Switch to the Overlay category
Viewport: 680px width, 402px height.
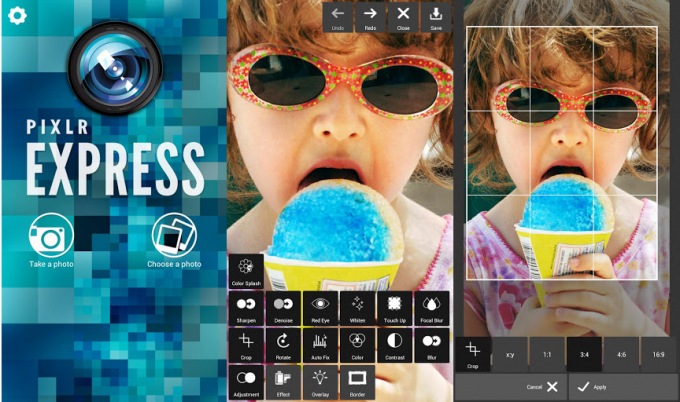click(x=320, y=382)
